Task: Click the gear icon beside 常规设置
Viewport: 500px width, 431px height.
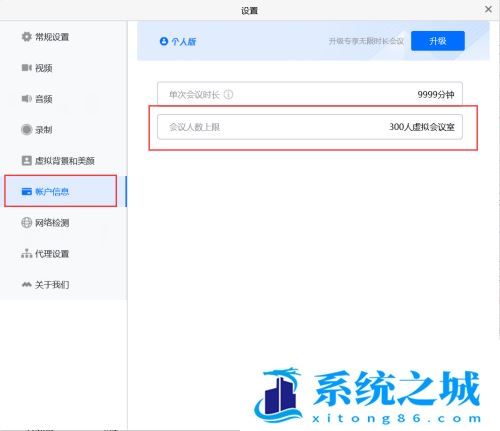Action: [x=26, y=37]
